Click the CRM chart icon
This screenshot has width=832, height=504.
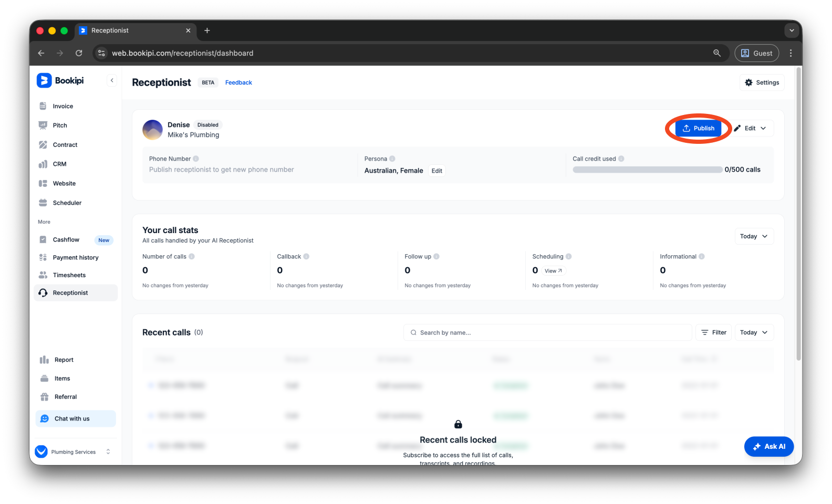click(x=43, y=164)
